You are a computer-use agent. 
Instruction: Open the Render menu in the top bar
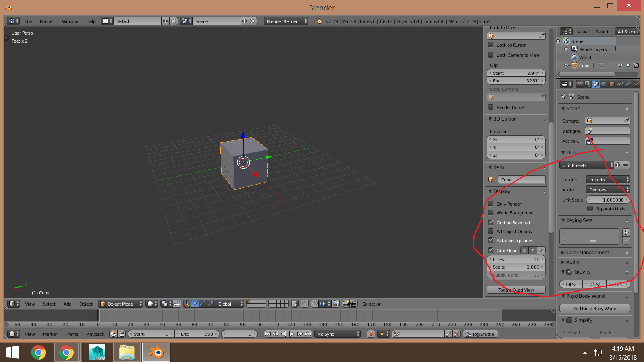click(x=47, y=21)
